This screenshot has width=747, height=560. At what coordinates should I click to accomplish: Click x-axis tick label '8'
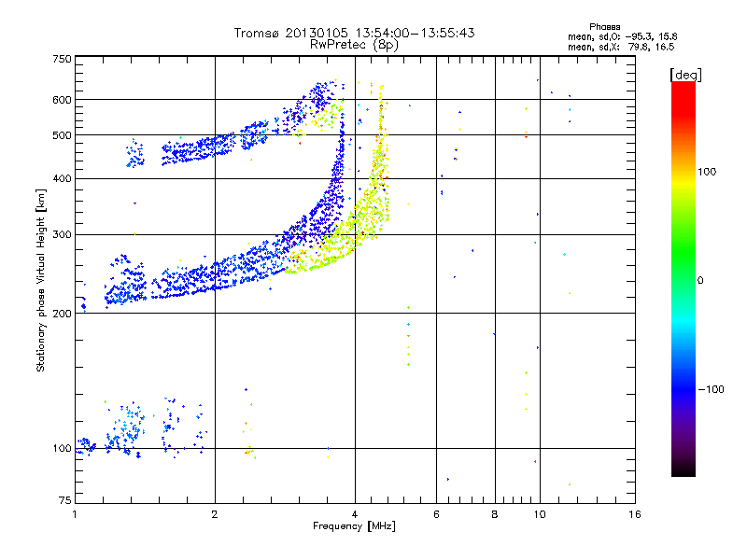coord(495,514)
